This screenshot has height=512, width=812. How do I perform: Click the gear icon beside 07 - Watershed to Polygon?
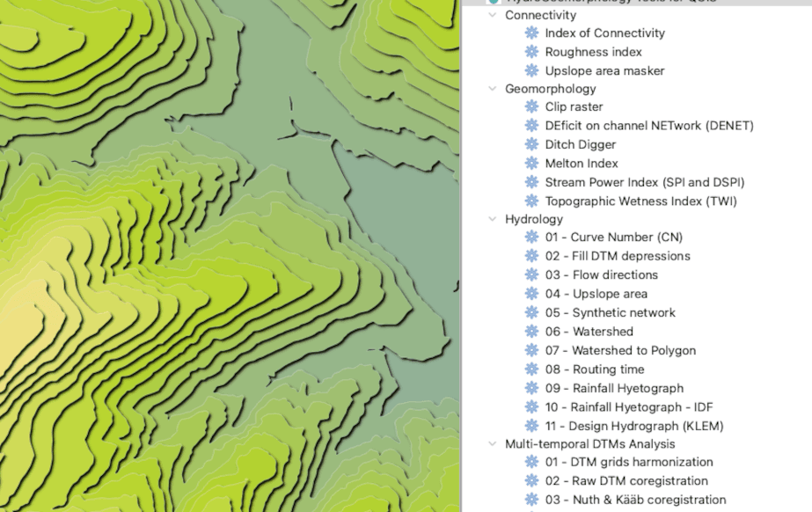pyautogui.click(x=532, y=350)
